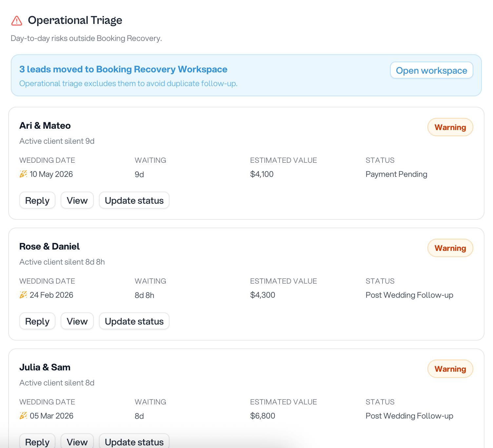Image resolution: width=493 pixels, height=448 pixels.
Task: Update status for Julia & Sam
Action: 134,442
